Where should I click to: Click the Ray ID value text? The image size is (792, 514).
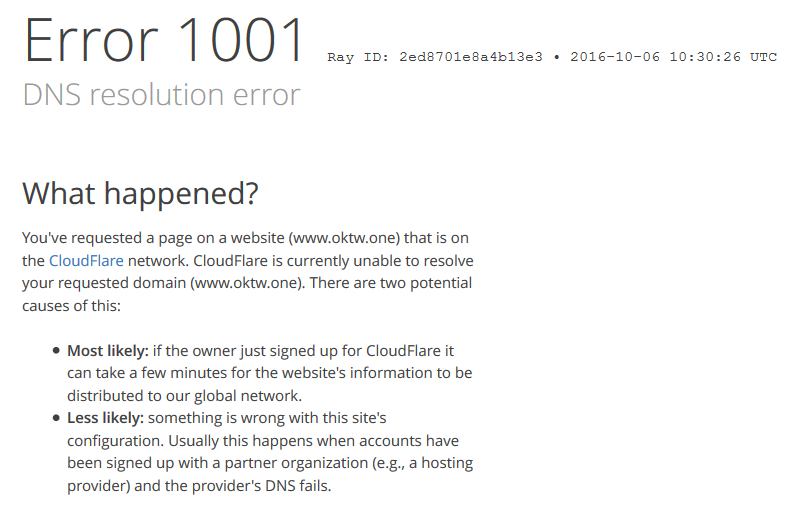(x=471, y=57)
